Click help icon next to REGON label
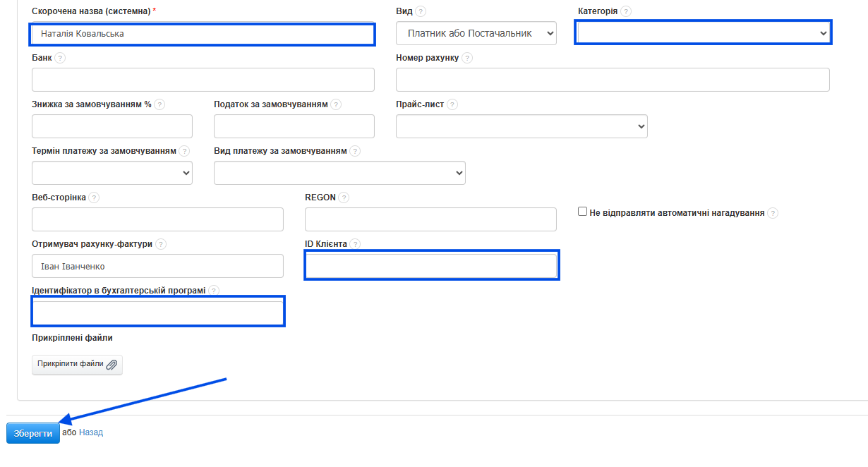 tap(344, 198)
